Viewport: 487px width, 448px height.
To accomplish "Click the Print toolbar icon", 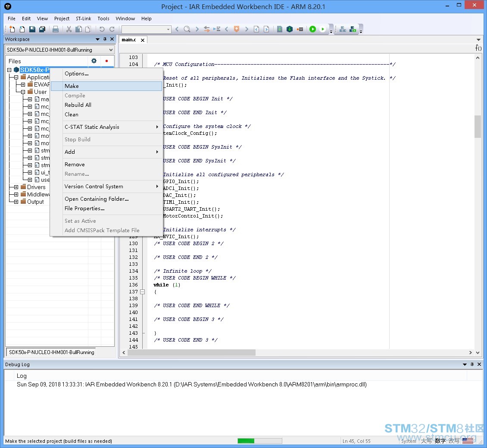I will click(56, 29).
